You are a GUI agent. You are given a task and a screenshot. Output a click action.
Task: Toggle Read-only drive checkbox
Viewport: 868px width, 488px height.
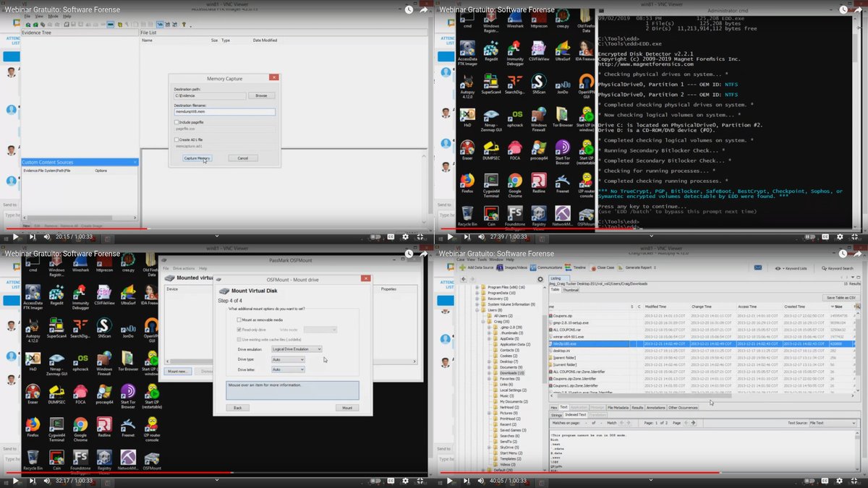(x=239, y=329)
